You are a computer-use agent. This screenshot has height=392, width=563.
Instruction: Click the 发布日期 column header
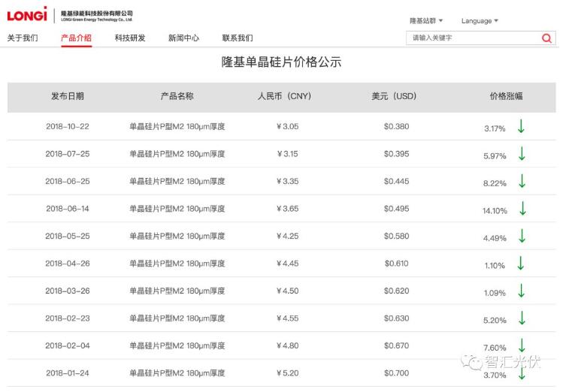pyautogui.click(x=68, y=96)
